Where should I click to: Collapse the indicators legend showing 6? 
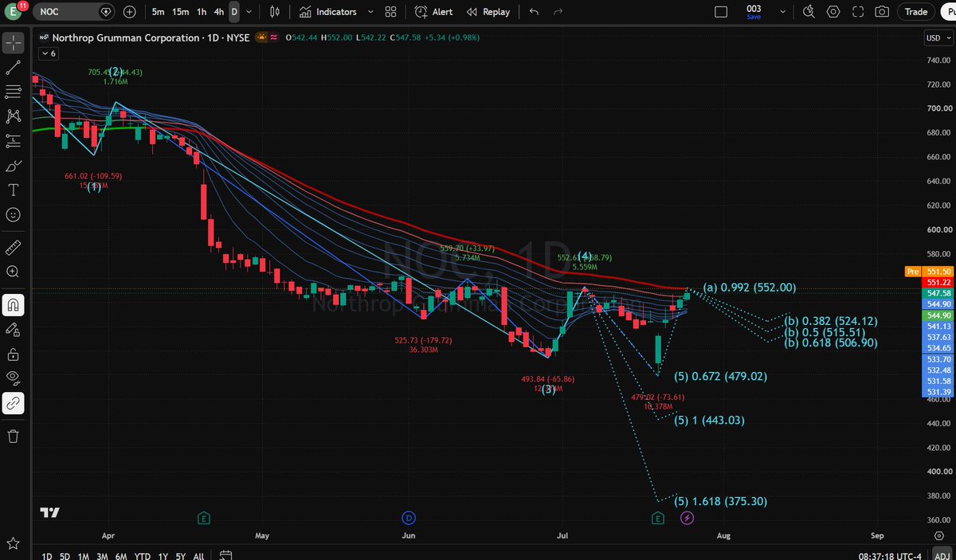pos(49,53)
